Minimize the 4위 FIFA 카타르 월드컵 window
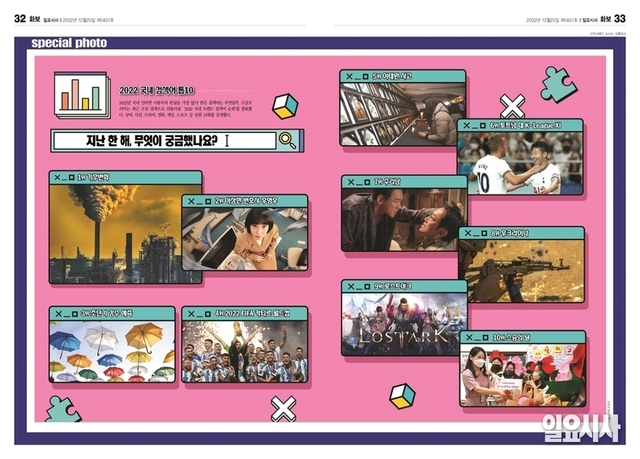640x459 pixels. (x=199, y=315)
